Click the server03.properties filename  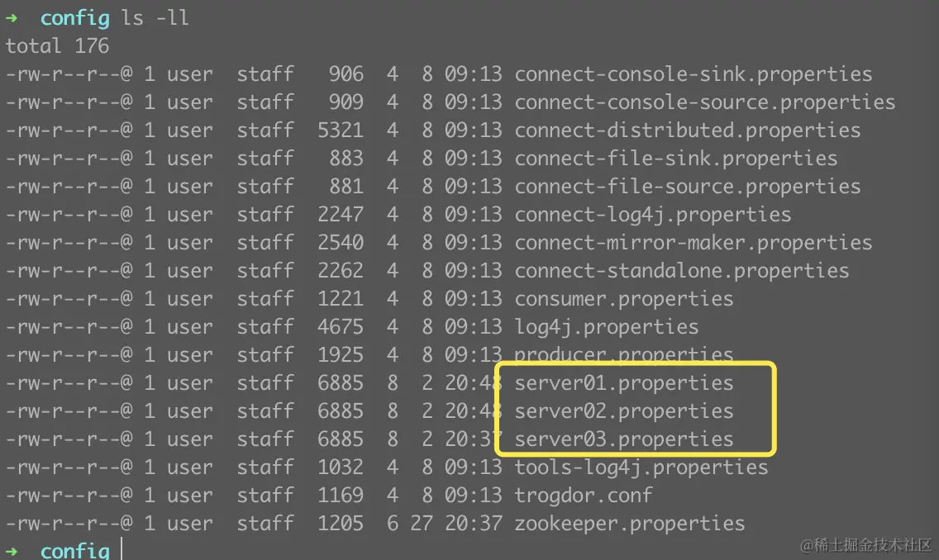click(x=623, y=439)
